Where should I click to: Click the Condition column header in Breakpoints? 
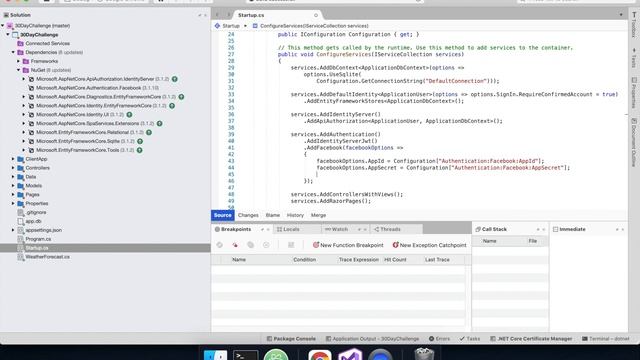(304, 260)
